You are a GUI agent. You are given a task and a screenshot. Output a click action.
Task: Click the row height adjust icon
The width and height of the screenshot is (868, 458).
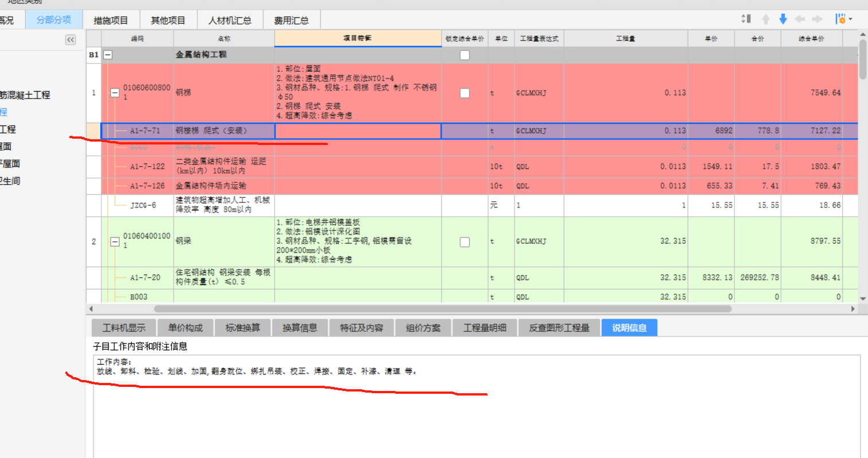746,19
